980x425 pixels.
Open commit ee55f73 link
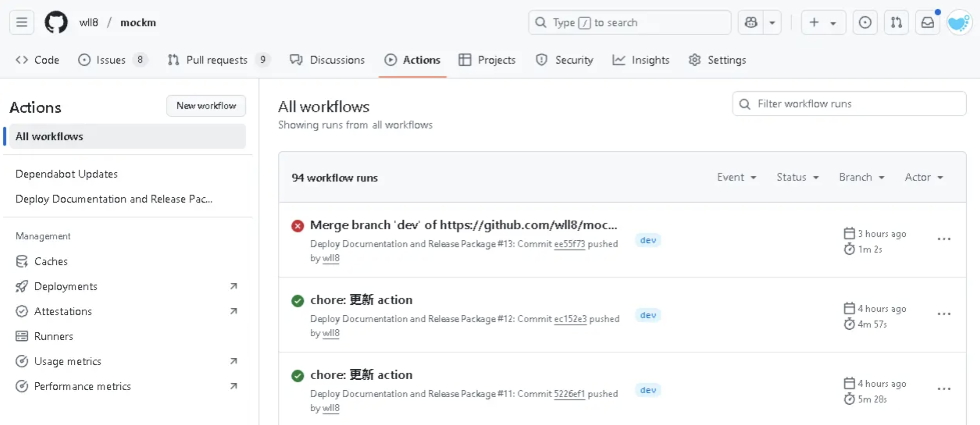[569, 244]
